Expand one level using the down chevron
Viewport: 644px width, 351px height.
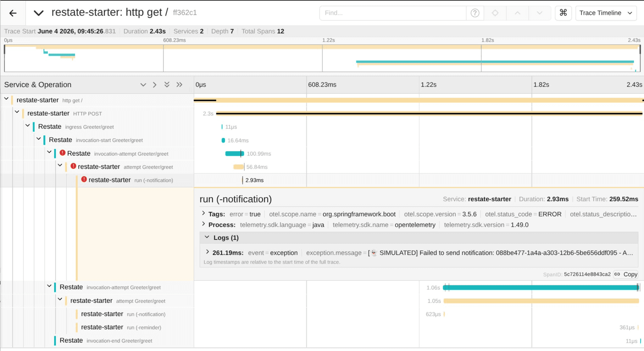pyautogui.click(x=143, y=85)
